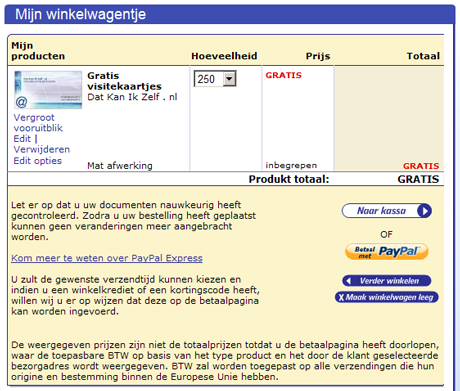
Task: Proceed with the Naar kassa button
Action: [x=387, y=211]
